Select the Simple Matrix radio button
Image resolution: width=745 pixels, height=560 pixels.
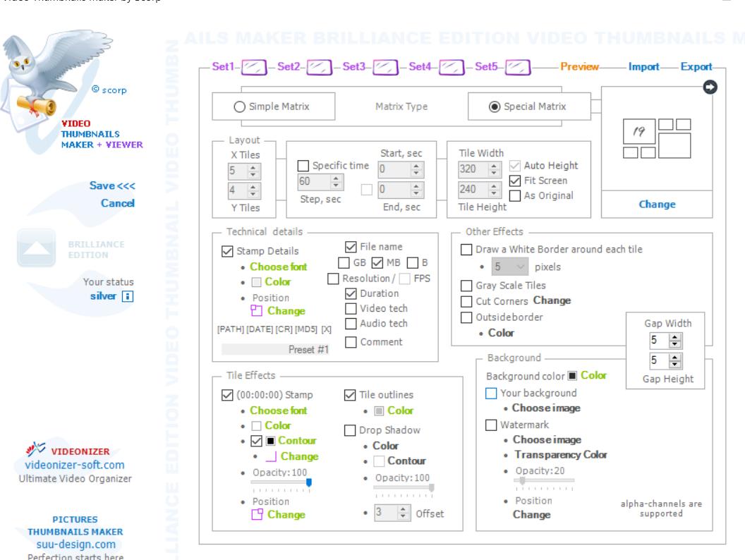pyautogui.click(x=239, y=107)
